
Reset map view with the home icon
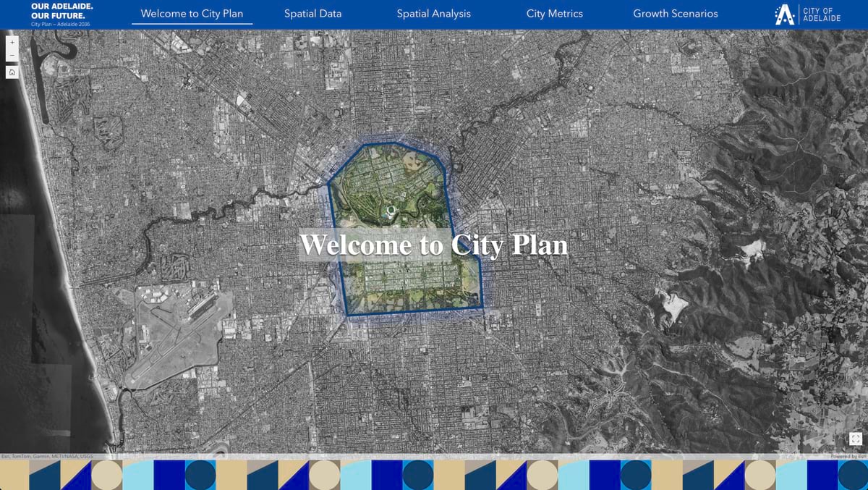pyautogui.click(x=12, y=72)
